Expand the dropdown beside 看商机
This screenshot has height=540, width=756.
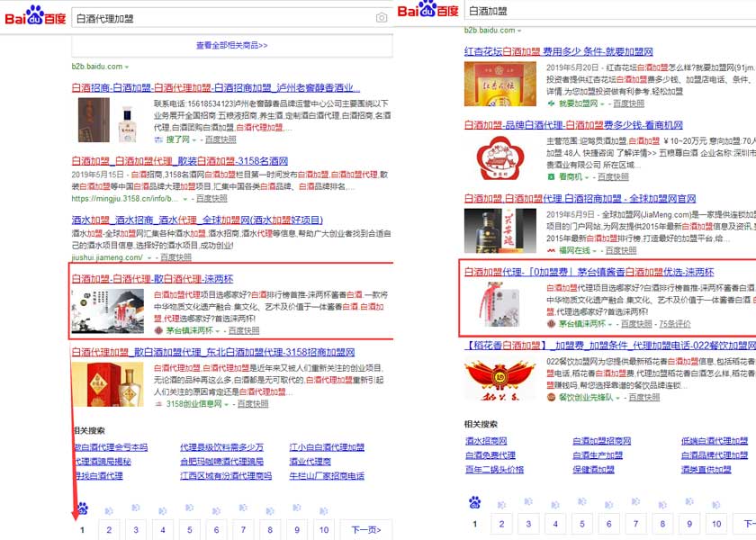(587, 177)
